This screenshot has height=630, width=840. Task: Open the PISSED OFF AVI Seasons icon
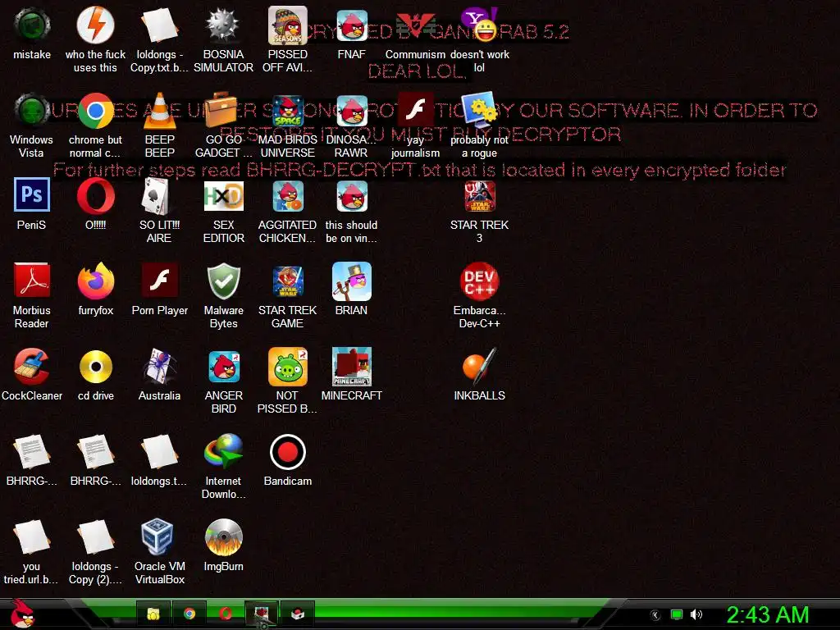[288, 25]
